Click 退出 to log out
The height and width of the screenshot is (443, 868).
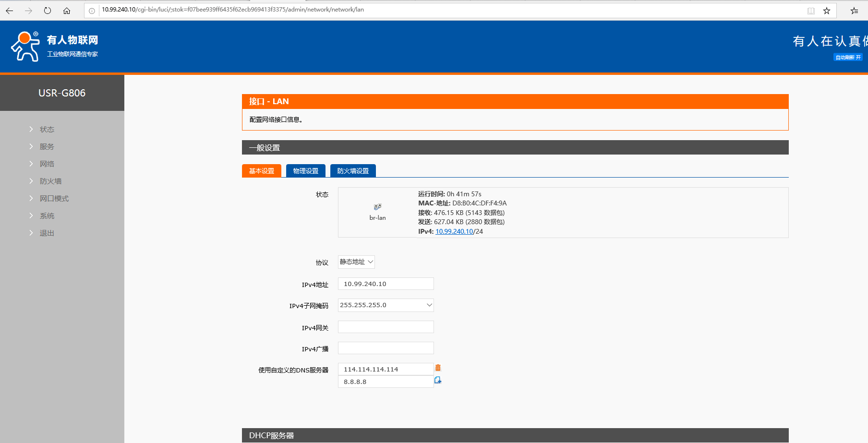(47, 233)
